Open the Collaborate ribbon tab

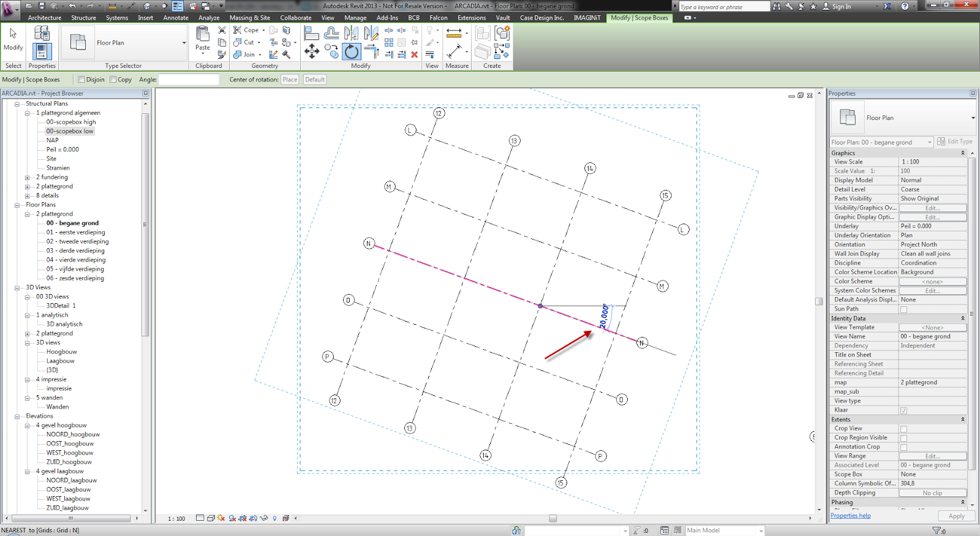pyautogui.click(x=296, y=18)
